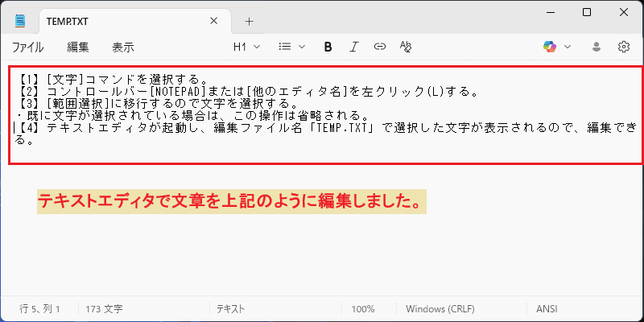Open the account profile icon
The image size is (644, 322).
[597, 47]
